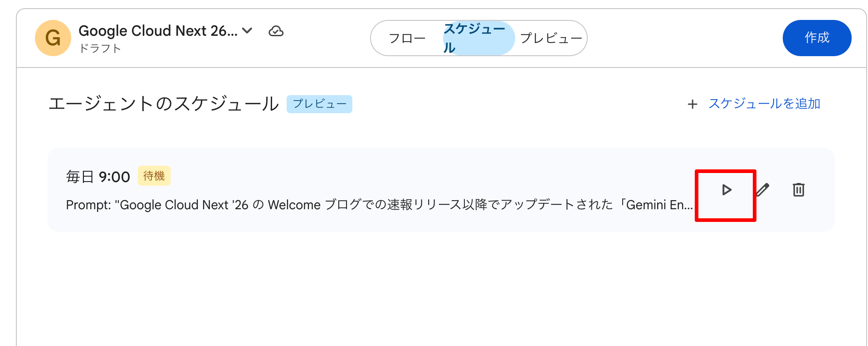This screenshot has height=346, width=868.
Task: Click the エージェントのスケジュール heading
Action: pyautogui.click(x=163, y=104)
